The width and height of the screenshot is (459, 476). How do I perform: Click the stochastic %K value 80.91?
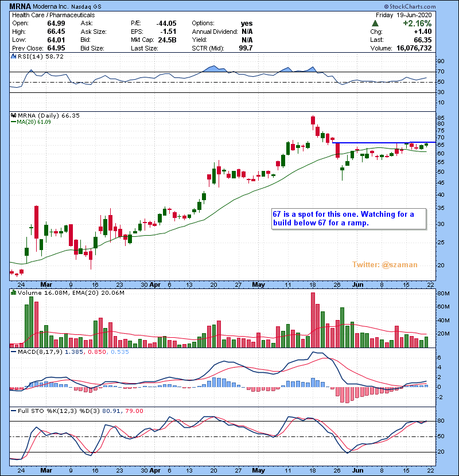[111, 411]
